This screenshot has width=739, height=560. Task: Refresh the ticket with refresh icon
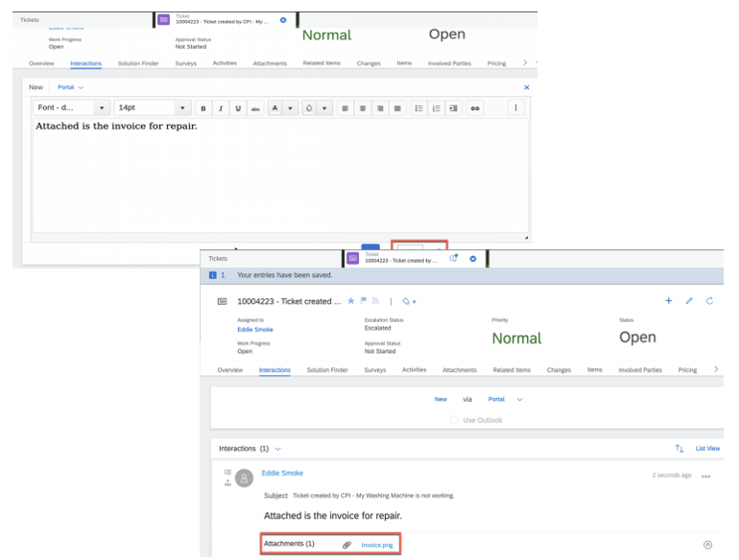pyautogui.click(x=709, y=300)
